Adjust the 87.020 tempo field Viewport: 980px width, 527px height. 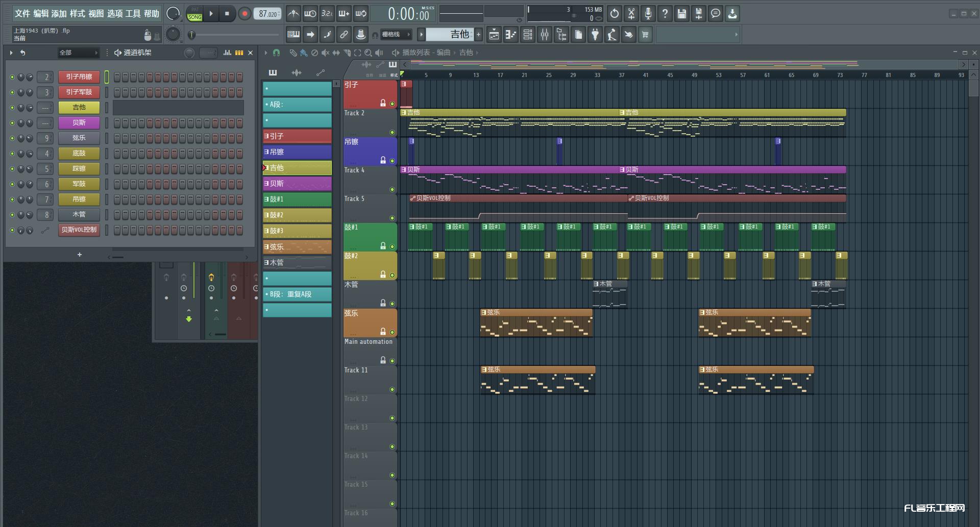268,14
